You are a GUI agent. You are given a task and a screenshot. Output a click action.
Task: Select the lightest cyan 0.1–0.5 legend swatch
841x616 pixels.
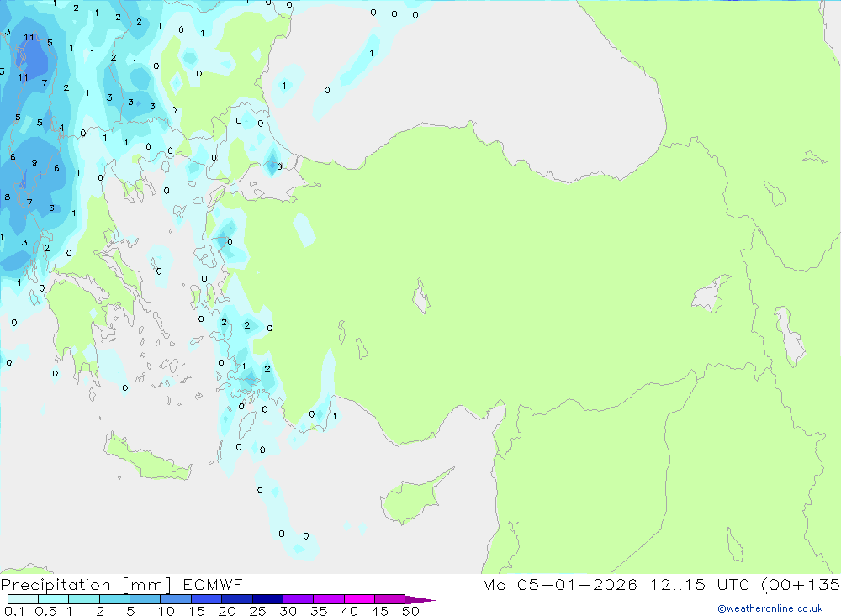(23, 600)
